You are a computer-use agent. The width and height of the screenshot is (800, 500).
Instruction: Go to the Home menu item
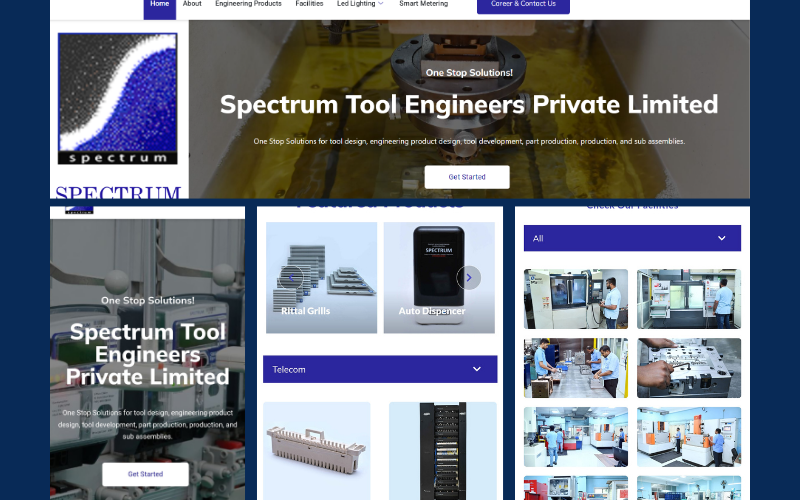point(160,5)
